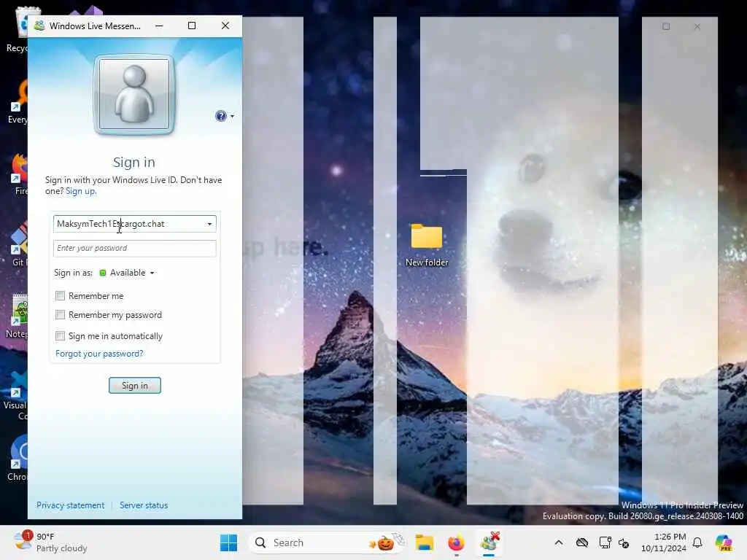
Task: Click the muted volume tray icon
Action: pos(624,542)
